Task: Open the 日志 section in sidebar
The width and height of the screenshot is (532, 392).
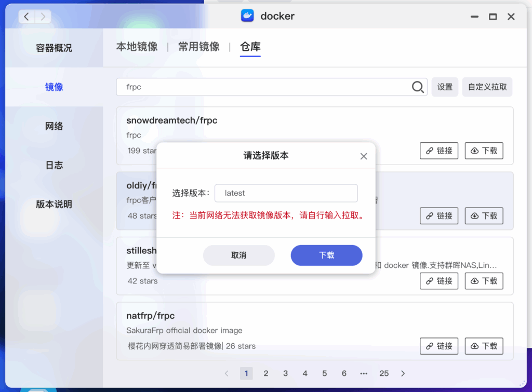Action: point(54,165)
